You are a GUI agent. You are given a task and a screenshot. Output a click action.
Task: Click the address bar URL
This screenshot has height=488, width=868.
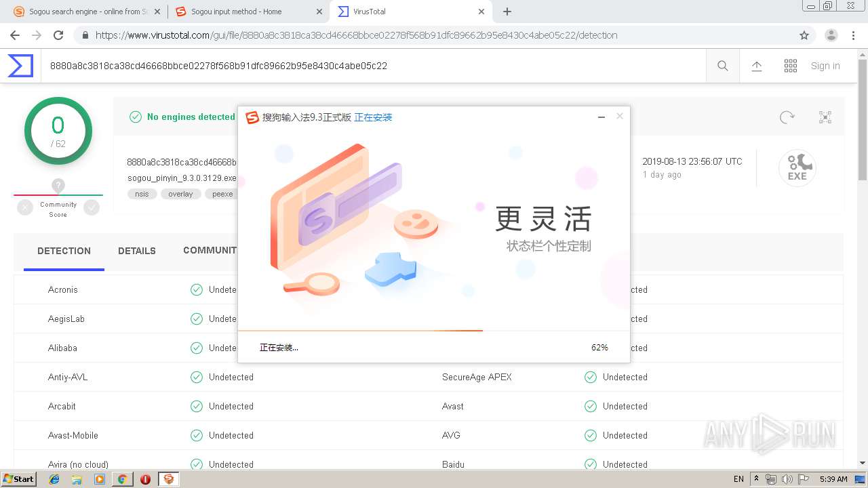(x=357, y=35)
